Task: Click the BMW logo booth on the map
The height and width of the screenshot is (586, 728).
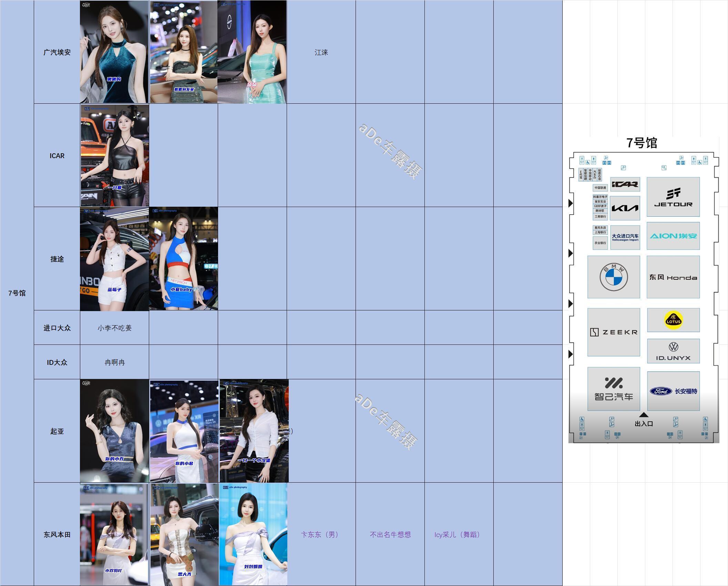Action: click(614, 277)
